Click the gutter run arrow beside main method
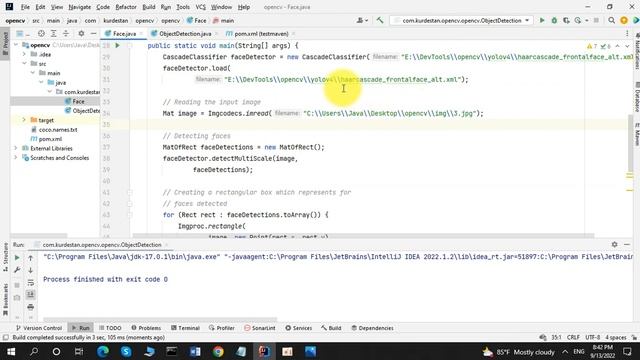This screenshot has height=360, width=640. click(118, 46)
